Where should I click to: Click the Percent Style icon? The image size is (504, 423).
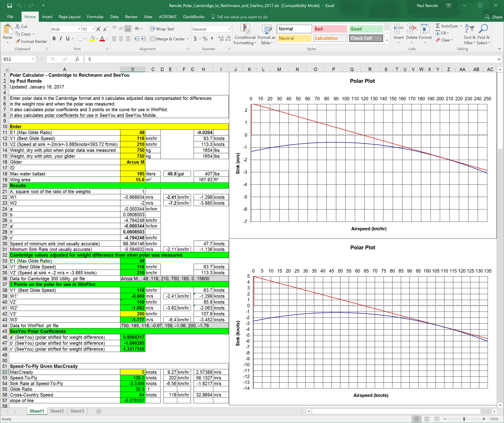205,39
